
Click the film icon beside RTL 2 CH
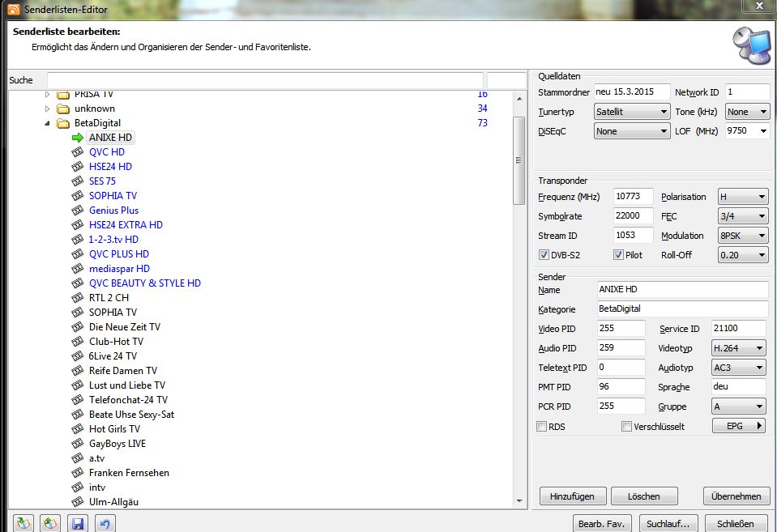(77, 298)
